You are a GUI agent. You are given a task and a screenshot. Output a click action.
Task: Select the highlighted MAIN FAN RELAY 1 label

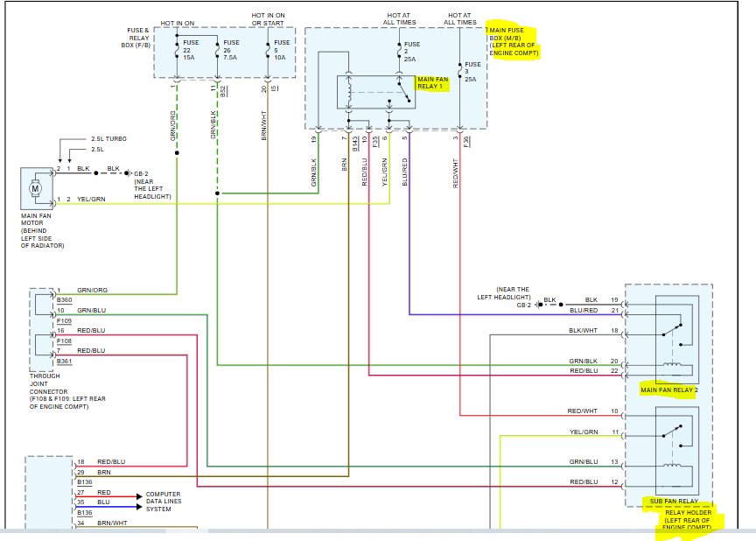[x=432, y=83]
